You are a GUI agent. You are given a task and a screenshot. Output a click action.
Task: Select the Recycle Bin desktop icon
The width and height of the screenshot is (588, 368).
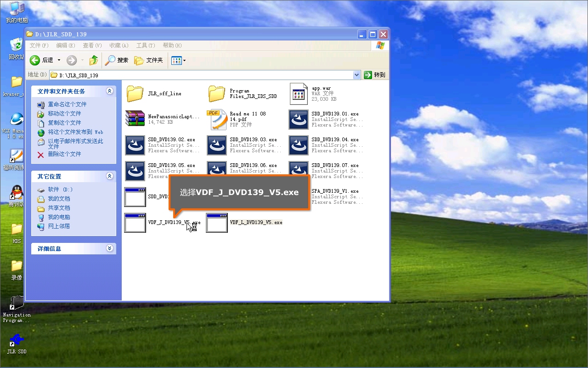click(x=17, y=45)
